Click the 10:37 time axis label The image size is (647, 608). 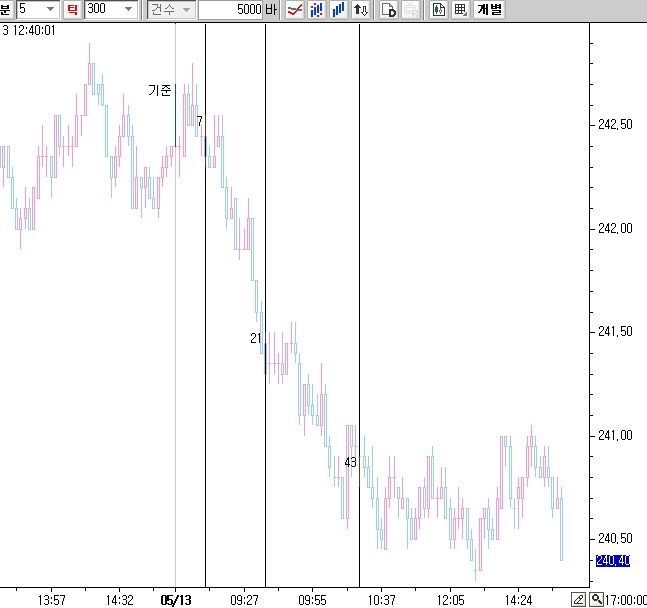coord(381,600)
